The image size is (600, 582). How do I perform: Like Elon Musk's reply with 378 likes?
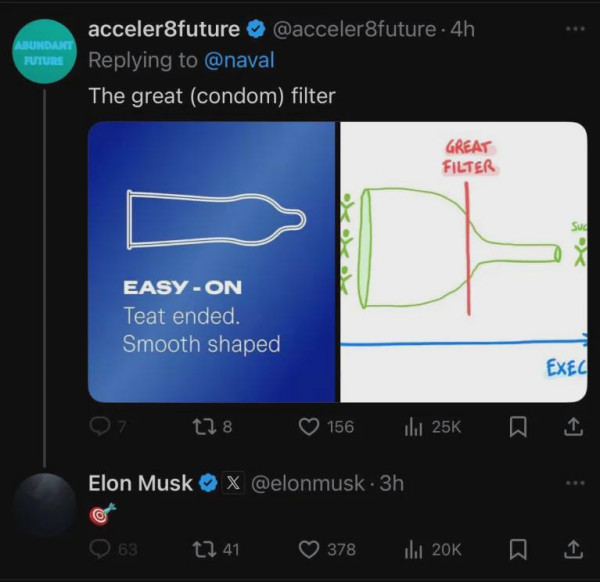[x=310, y=549]
